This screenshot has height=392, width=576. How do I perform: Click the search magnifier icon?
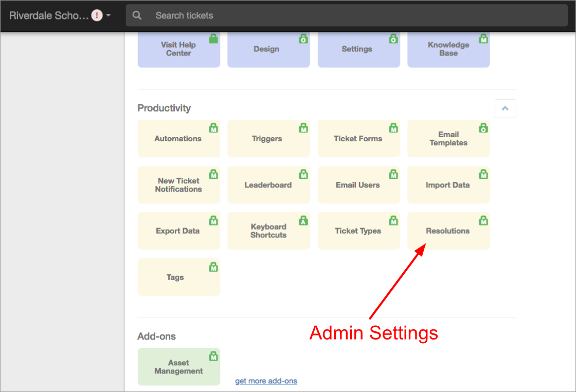pos(137,15)
